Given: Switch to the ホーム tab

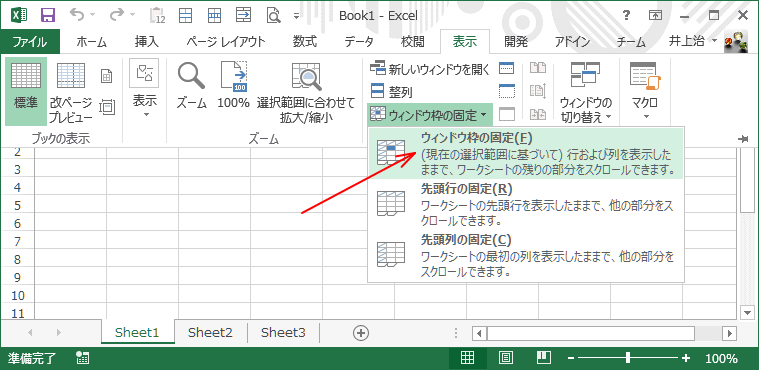Looking at the screenshot, I should pos(91,42).
